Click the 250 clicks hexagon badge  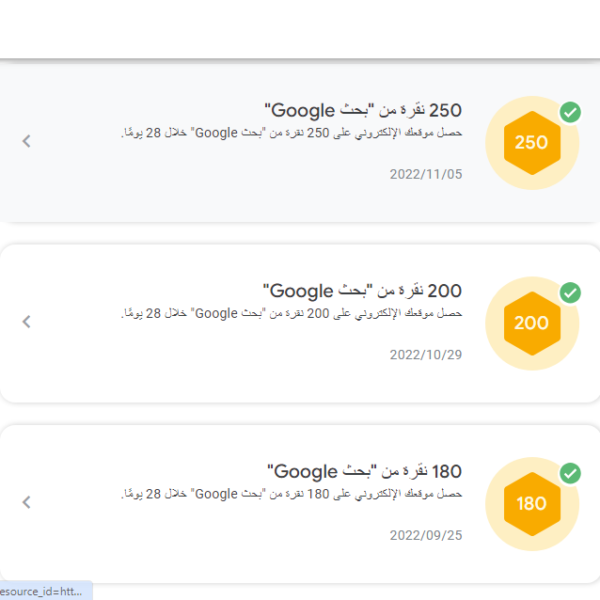[532, 143]
